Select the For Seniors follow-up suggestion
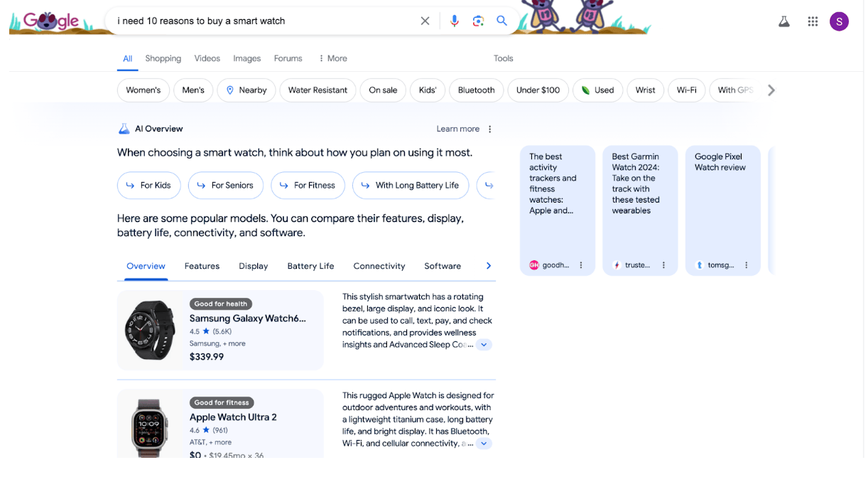 click(x=226, y=186)
